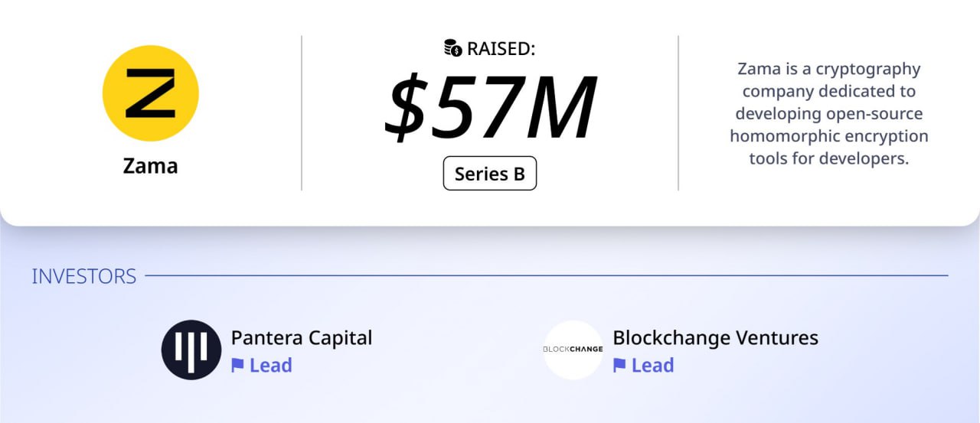Click the flag icon under Blockchange Ventures
This screenshot has width=980, height=423.
620,366
